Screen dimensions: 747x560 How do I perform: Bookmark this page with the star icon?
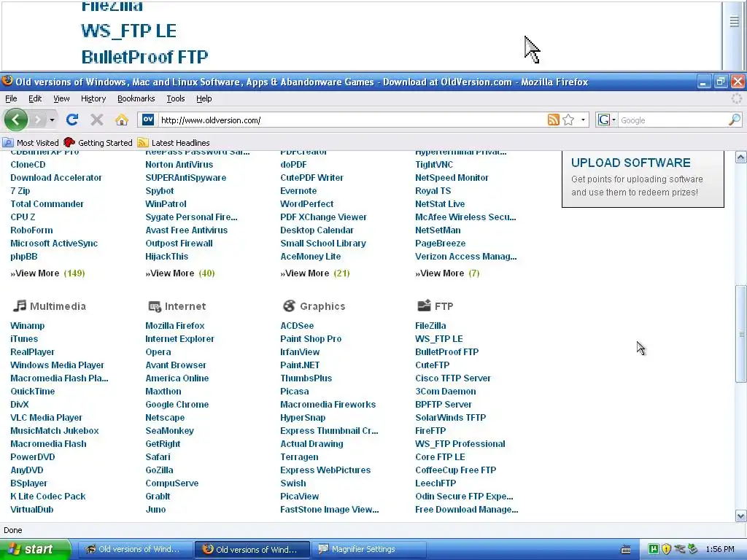click(x=568, y=120)
